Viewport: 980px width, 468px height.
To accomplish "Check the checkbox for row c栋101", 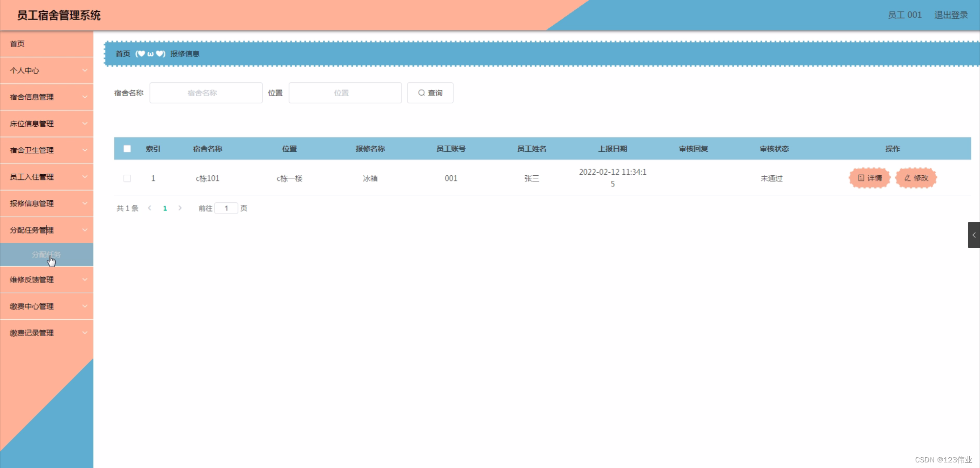I will 127,178.
